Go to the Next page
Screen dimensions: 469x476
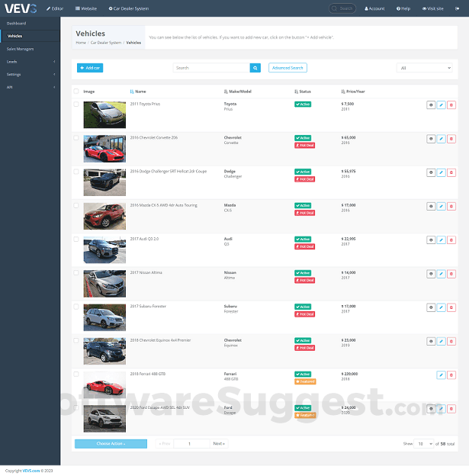click(x=219, y=444)
